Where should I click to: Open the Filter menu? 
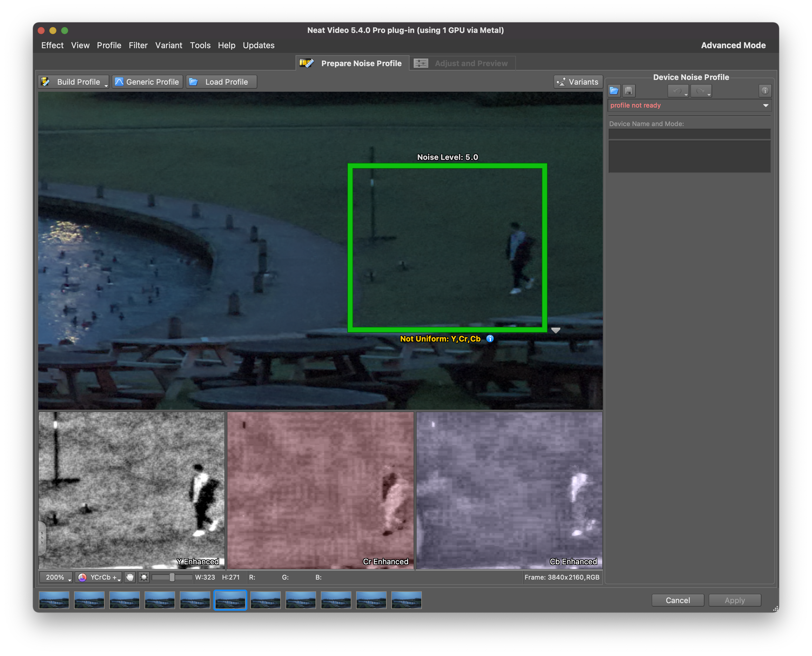click(x=138, y=45)
